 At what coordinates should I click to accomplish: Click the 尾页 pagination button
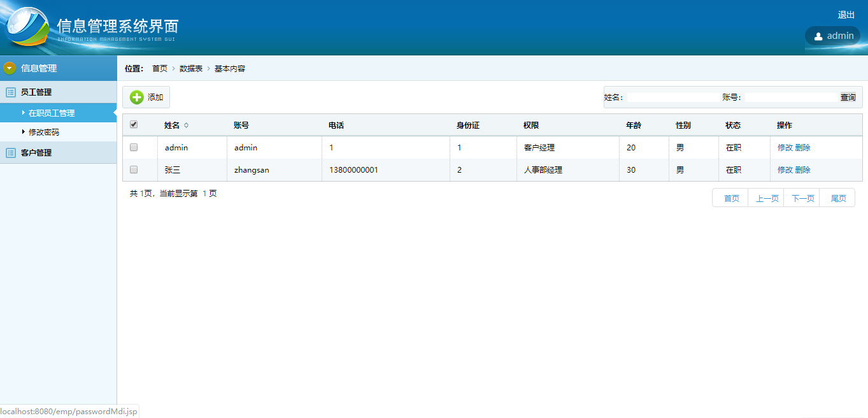(x=837, y=198)
